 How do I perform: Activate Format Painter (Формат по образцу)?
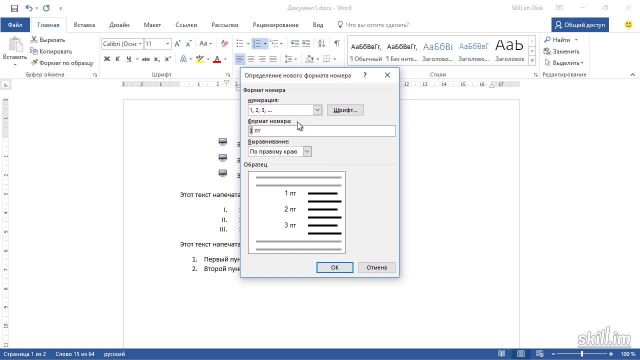pos(62,63)
